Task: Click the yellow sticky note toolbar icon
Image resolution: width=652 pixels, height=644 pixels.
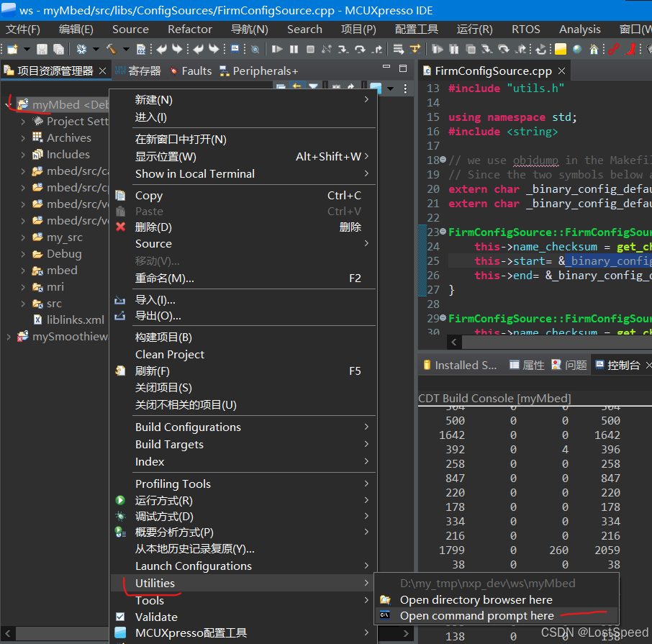Action: tap(560, 49)
